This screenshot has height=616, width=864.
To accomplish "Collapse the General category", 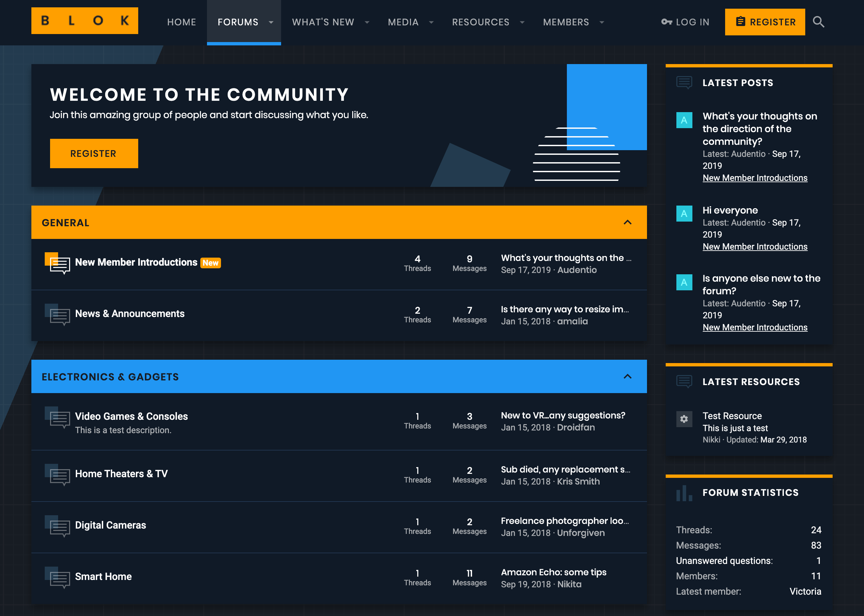I will pos(627,223).
